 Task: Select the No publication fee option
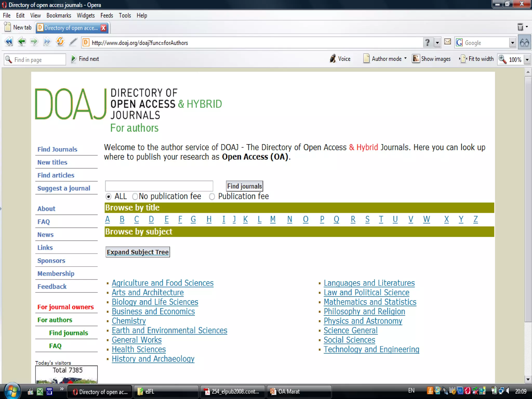pos(135,197)
